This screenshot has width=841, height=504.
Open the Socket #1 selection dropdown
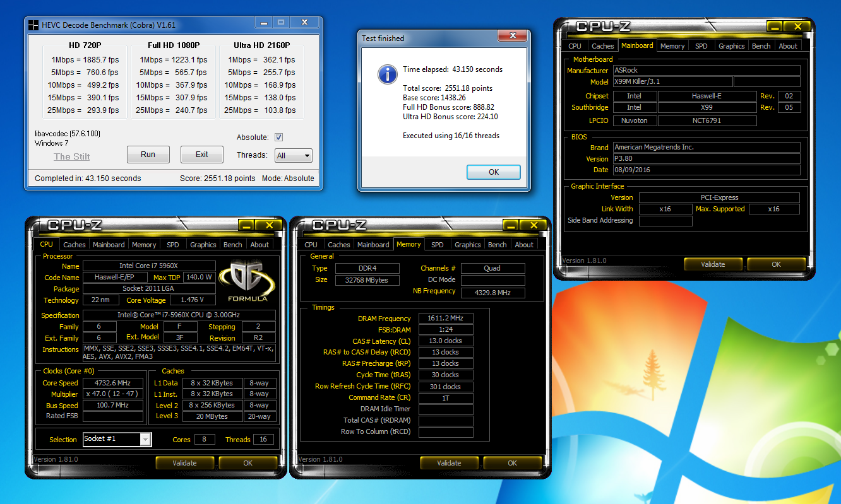point(117,439)
